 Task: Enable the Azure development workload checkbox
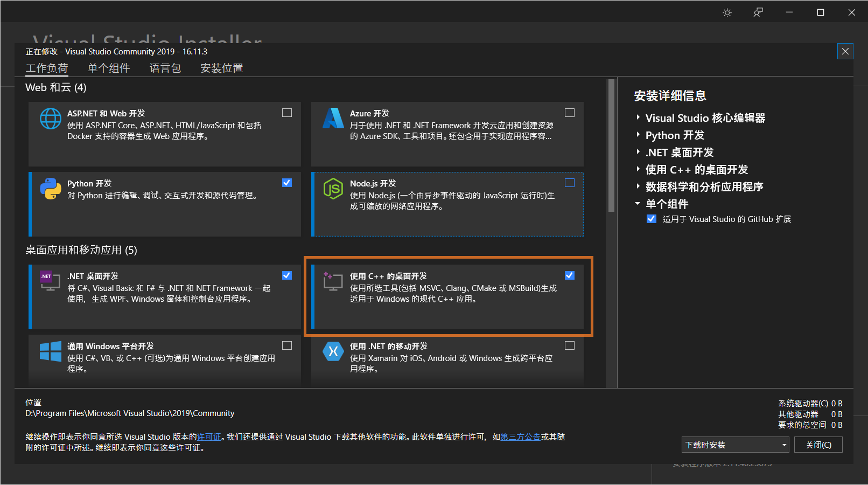570,113
